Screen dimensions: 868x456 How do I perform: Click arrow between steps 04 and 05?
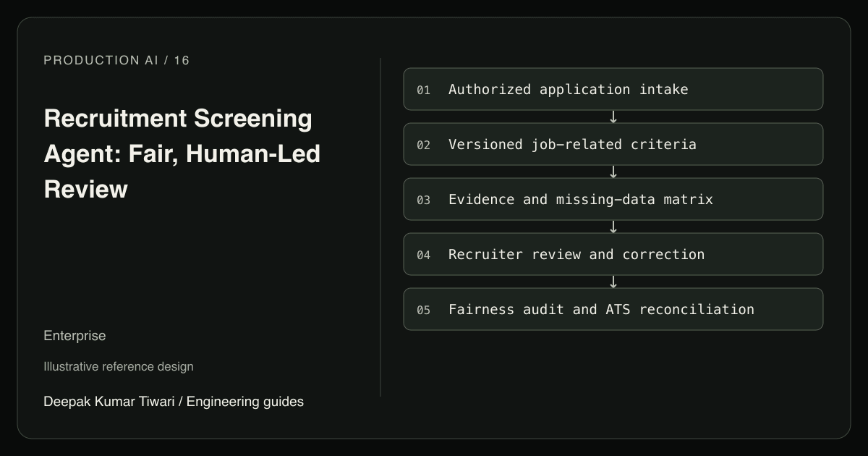coord(613,282)
